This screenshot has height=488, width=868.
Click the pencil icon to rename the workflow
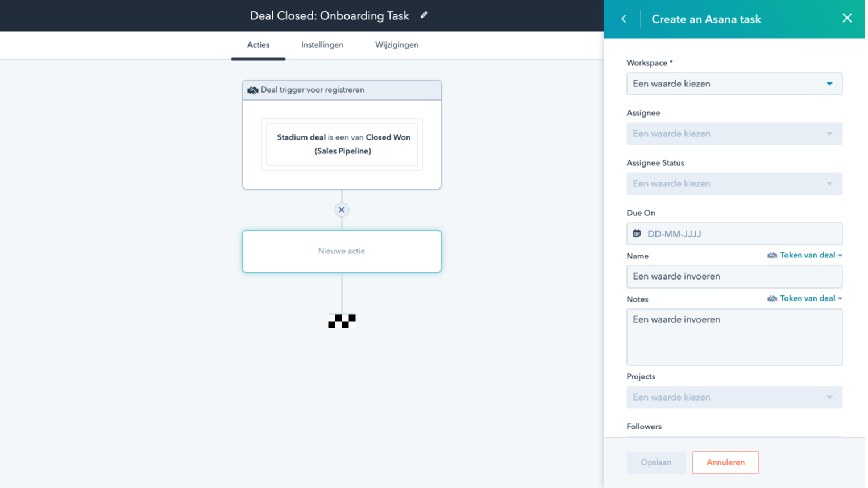423,15
